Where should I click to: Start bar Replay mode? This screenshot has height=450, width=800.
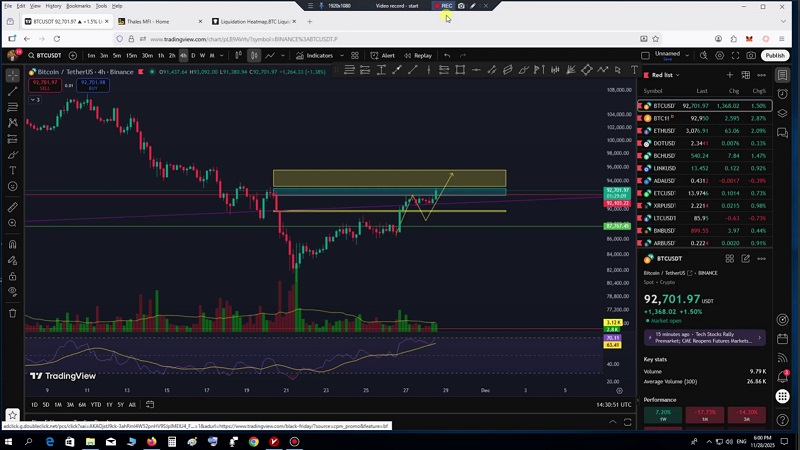coord(418,56)
